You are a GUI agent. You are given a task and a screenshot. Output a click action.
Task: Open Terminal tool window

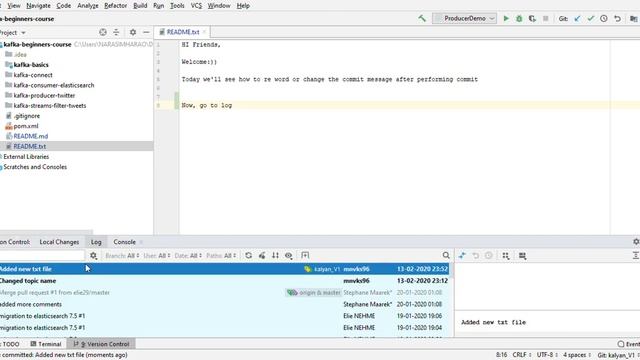pyautogui.click(x=46, y=344)
